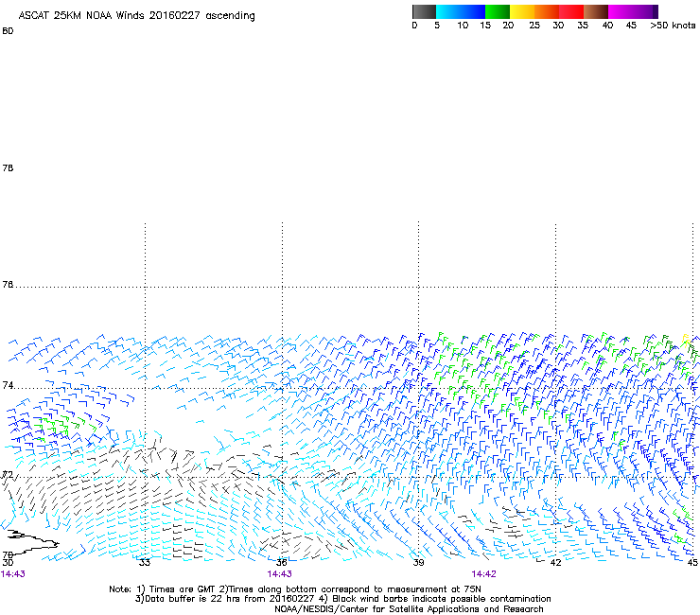Click the longitude label "33" on bottom axis

coord(145,563)
